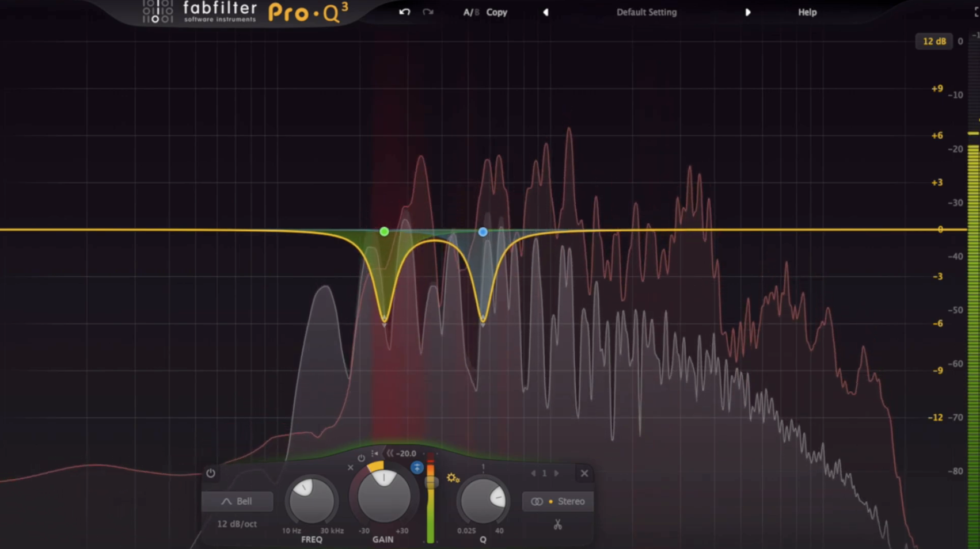
Task: Click the 40 Q maximum label
Action: pos(499,531)
